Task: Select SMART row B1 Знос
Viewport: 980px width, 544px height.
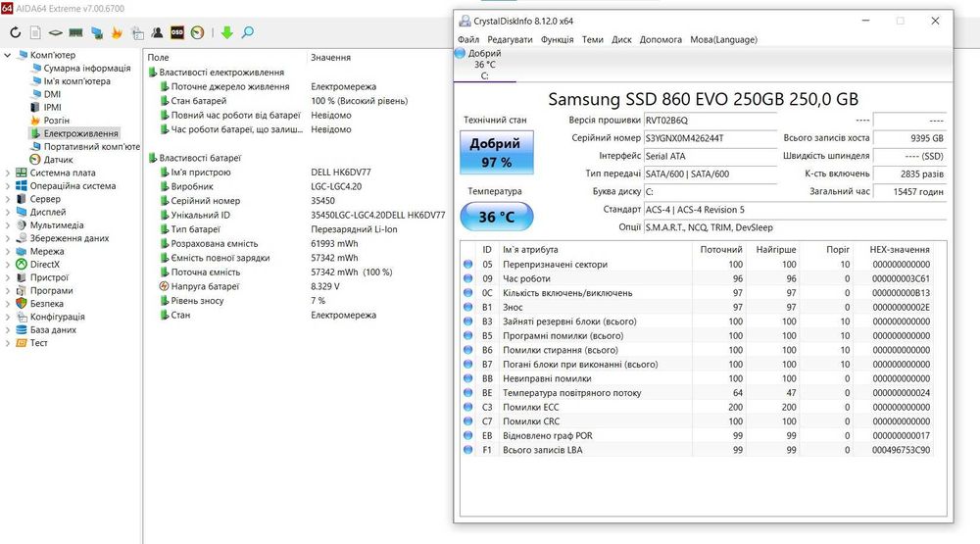Action: tap(697, 308)
